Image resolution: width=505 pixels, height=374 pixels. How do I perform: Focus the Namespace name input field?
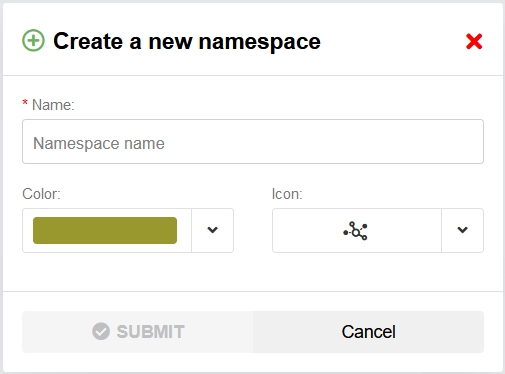253,142
